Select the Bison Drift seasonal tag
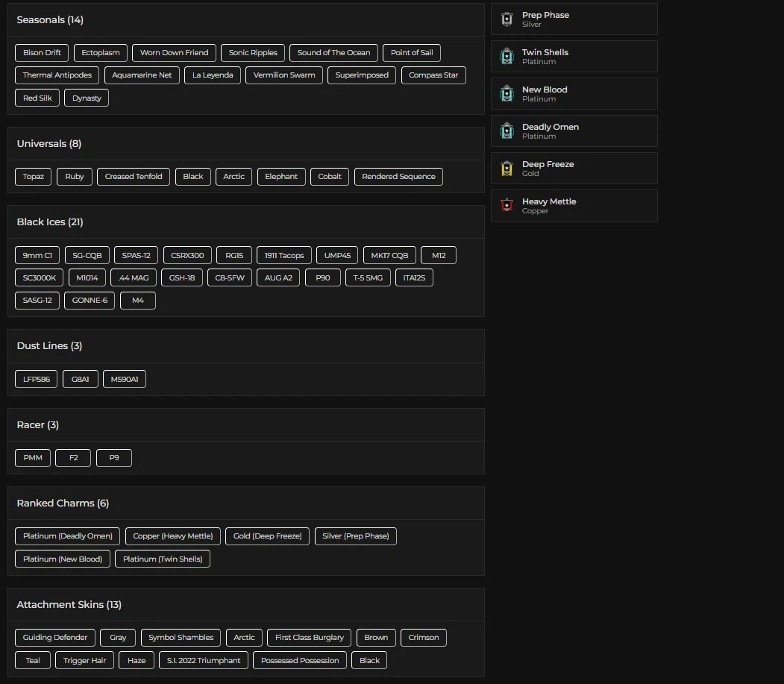This screenshot has height=684, width=784. pos(42,53)
